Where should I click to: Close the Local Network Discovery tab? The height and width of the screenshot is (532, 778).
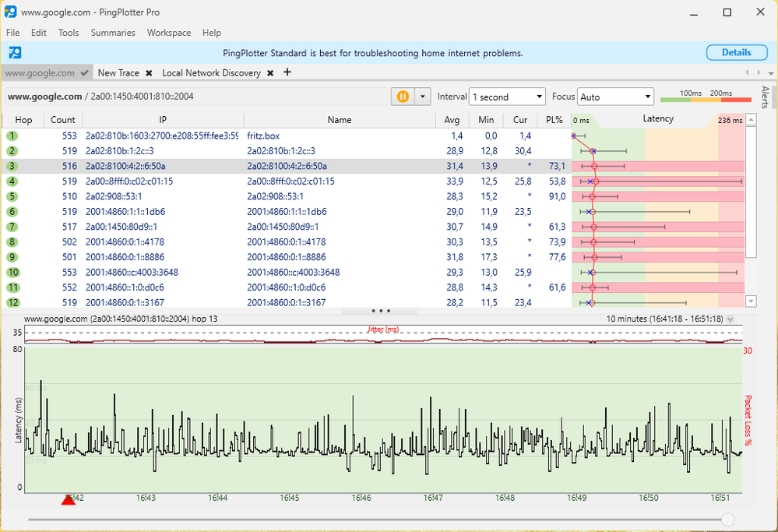tap(270, 73)
